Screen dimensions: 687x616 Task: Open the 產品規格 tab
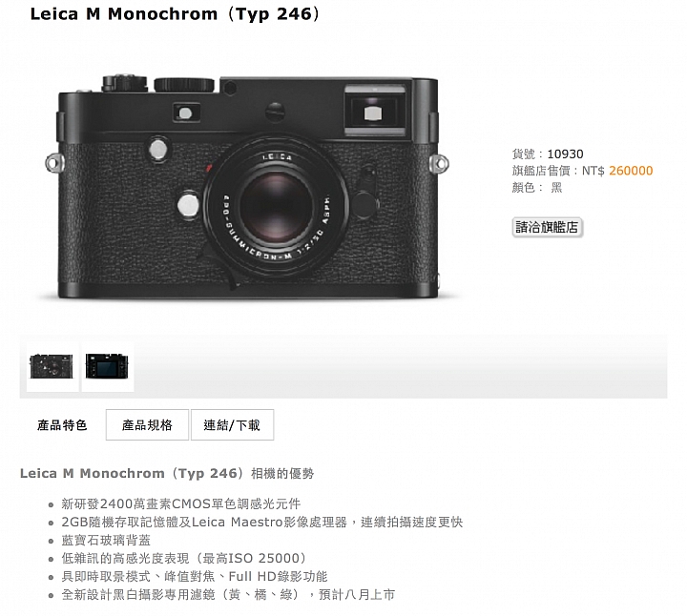(x=147, y=425)
